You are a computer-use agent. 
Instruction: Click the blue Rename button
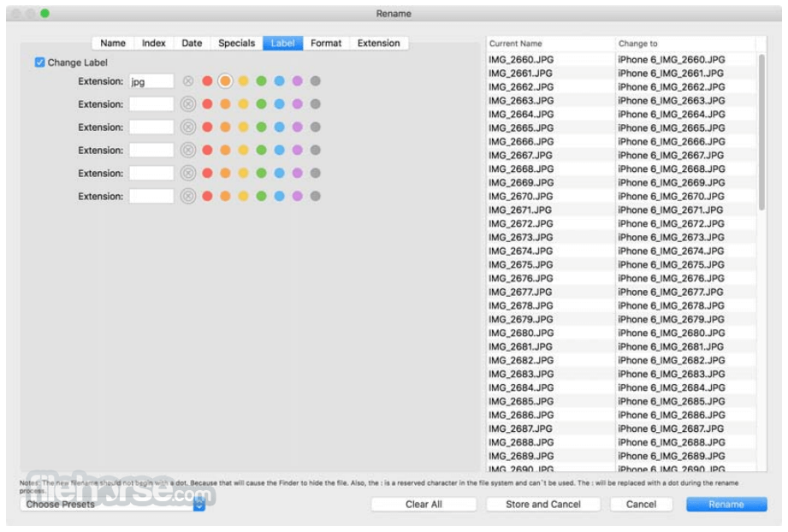726,505
